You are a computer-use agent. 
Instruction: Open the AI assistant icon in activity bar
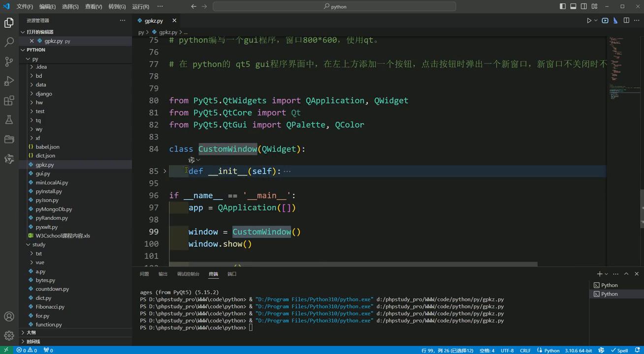tap(9, 159)
